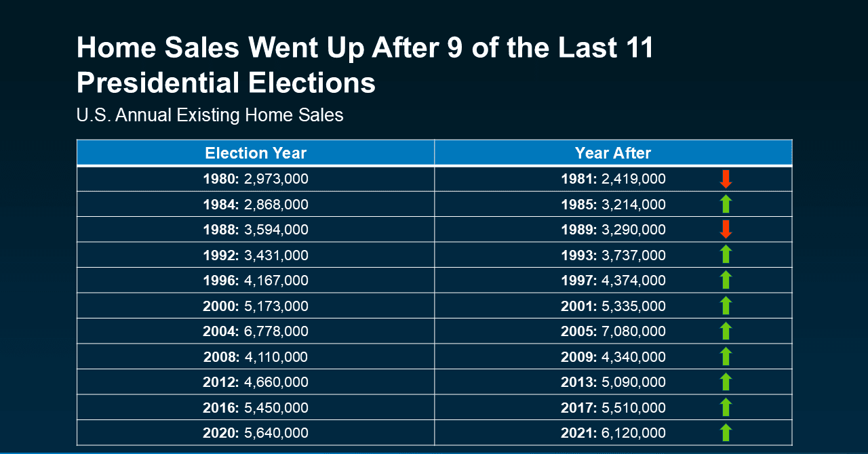
Task: Click the Home Sales Went Up title
Action: click(365, 66)
